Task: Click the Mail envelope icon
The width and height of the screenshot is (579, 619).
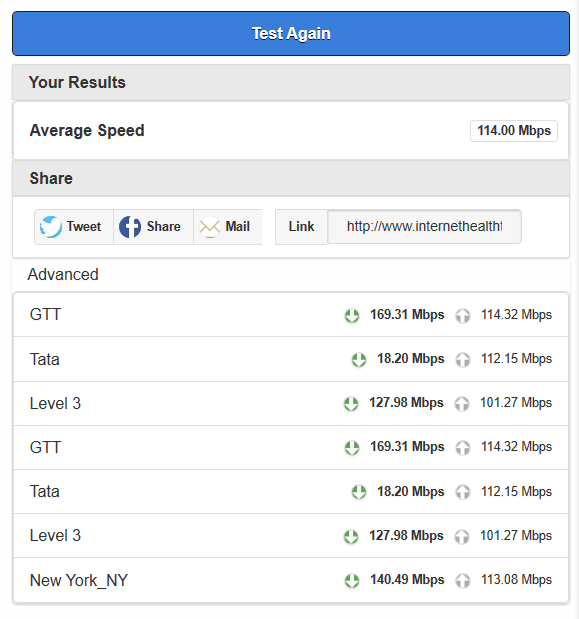Action: tap(210, 227)
